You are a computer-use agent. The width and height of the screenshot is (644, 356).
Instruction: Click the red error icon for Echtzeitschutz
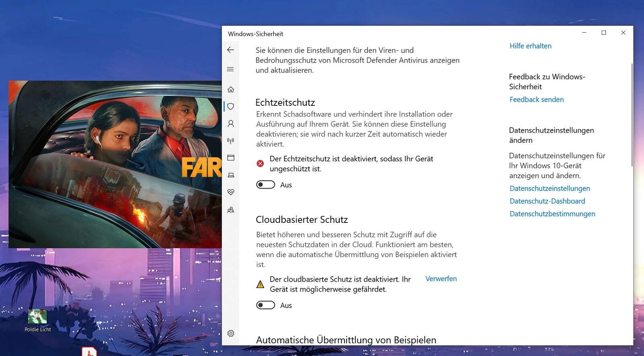260,163
